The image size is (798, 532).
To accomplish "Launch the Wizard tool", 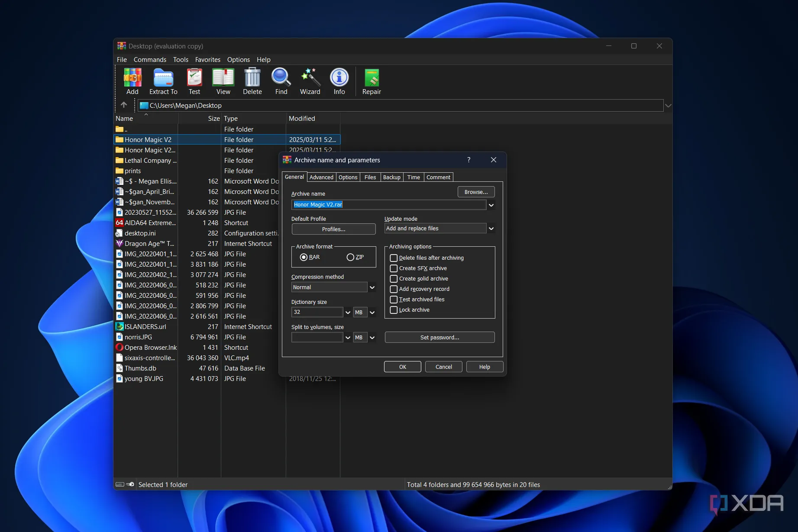I will 310,81.
